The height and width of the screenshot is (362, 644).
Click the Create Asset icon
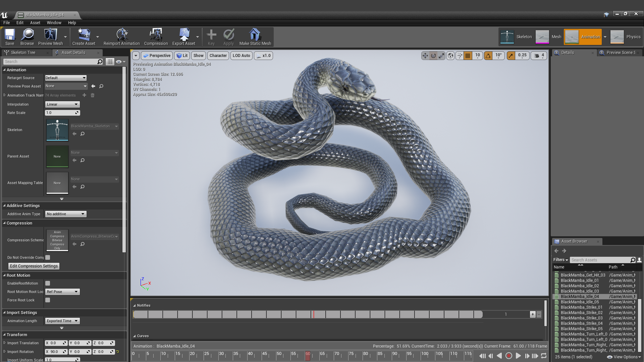tap(84, 35)
